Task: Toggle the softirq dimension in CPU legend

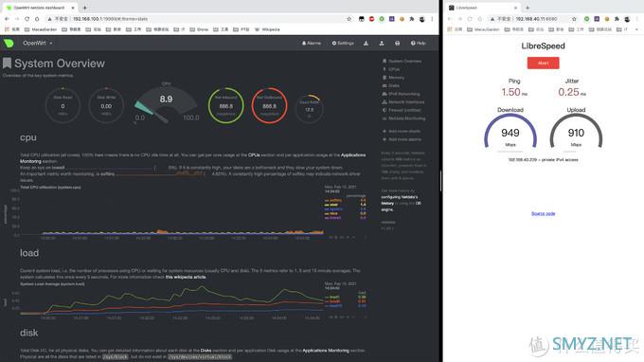Action: 333,201
